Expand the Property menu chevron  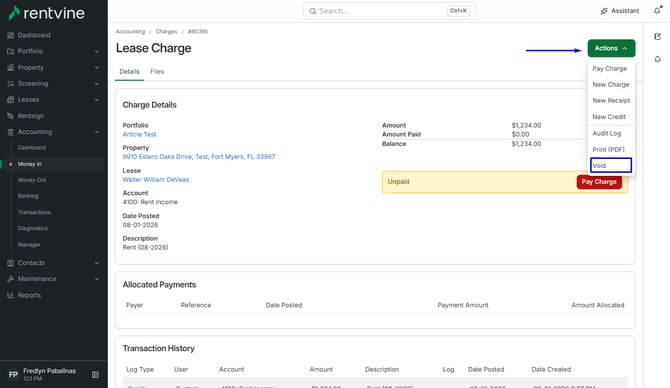(x=97, y=68)
